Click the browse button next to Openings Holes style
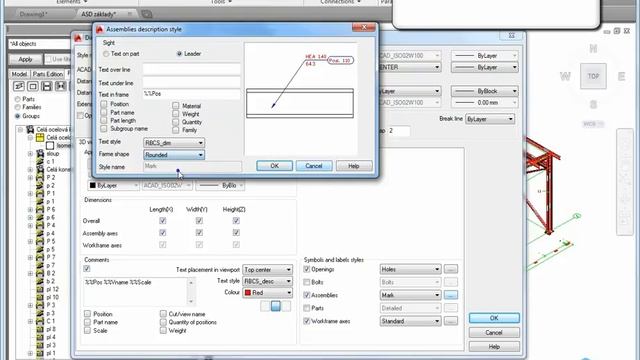This screenshot has height=360, width=640. coord(451,269)
